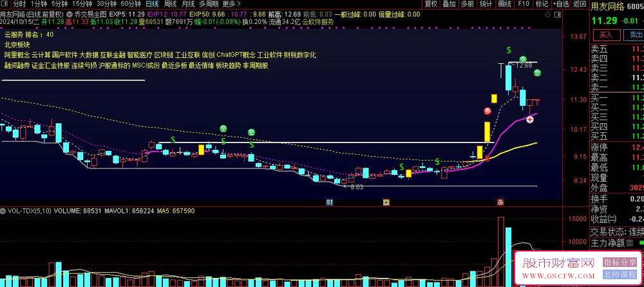Click the green 空 marker beside the 12.69 high
This screenshot has height=287, width=644.
(x=522, y=59)
